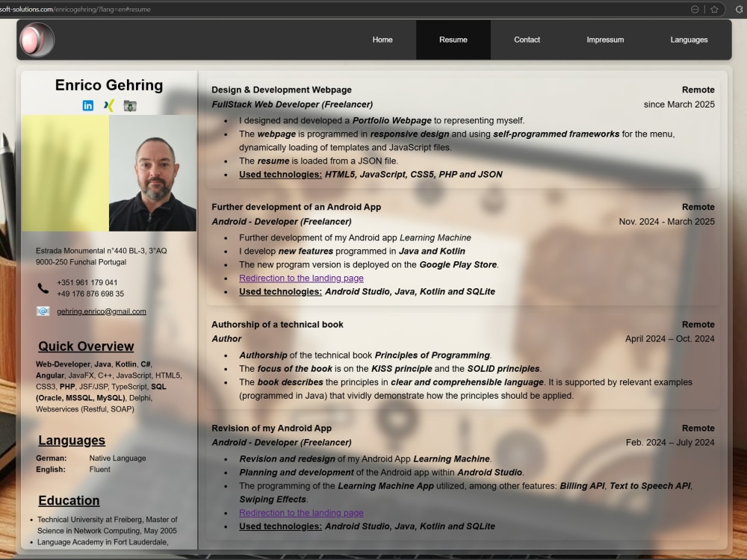Select the Resume menu item
The height and width of the screenshot is (560, 747).
click(453, 40)
